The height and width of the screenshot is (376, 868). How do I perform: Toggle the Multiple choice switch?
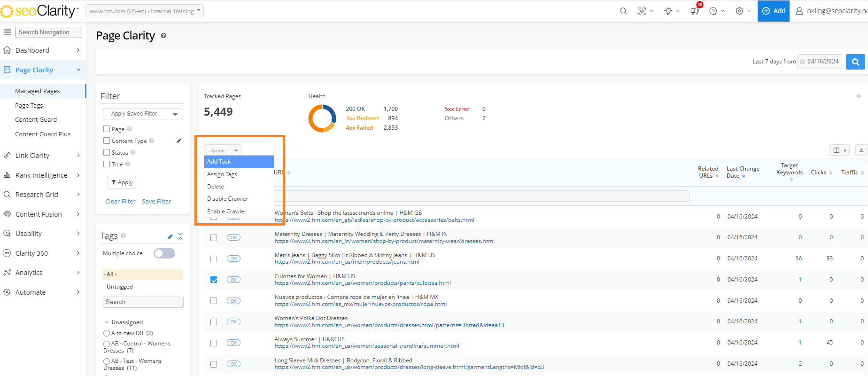[164, 253]
